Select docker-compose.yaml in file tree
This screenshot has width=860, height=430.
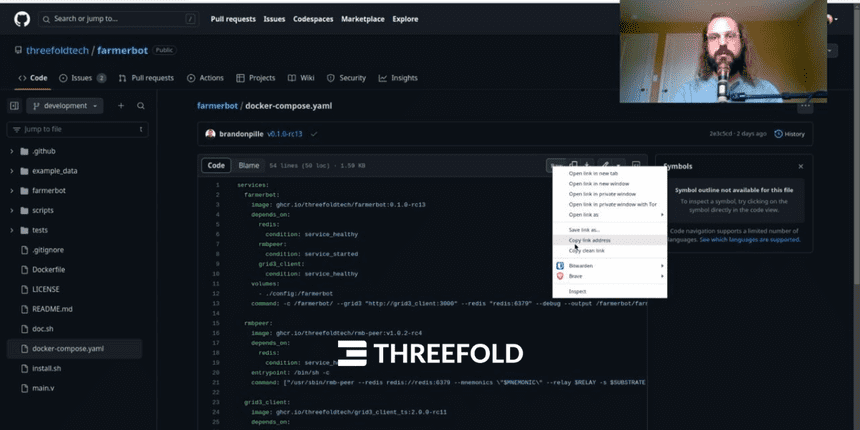click(74, 349)
